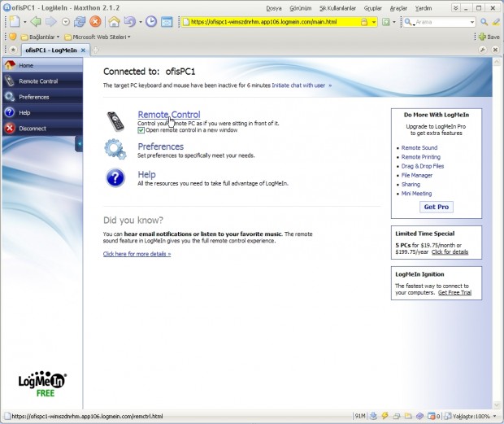Click Initiate chat with user link

pos(298,85)
